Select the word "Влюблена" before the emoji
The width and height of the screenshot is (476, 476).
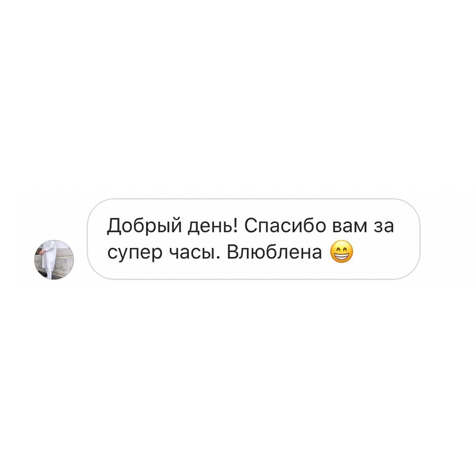[274, 252]
